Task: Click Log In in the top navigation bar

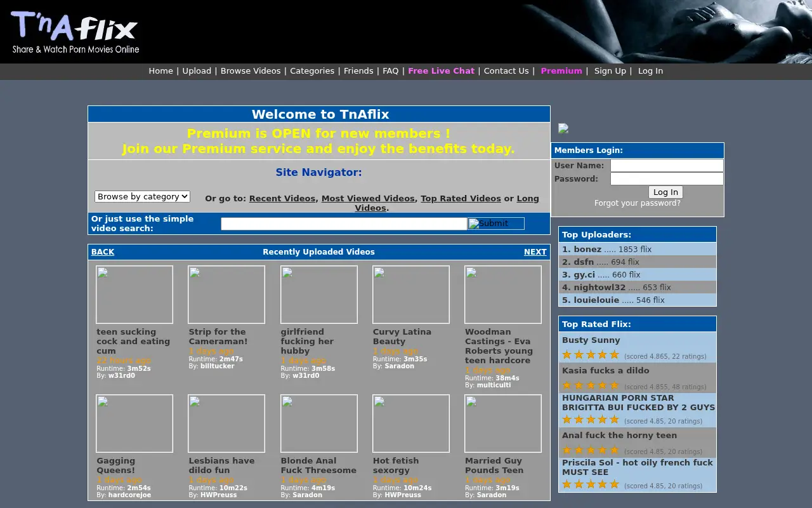Action: click(650, 71)
